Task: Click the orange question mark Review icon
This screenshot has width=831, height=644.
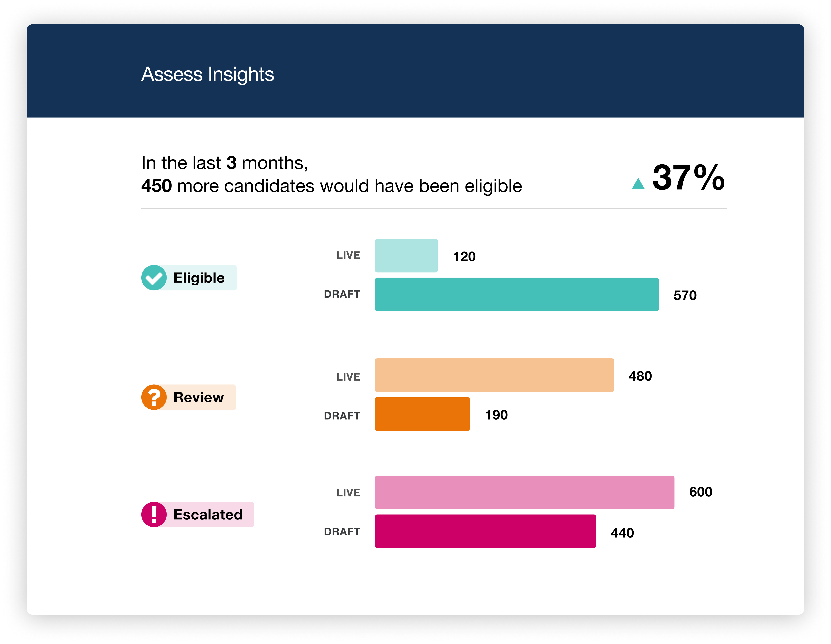Action: 154,397
